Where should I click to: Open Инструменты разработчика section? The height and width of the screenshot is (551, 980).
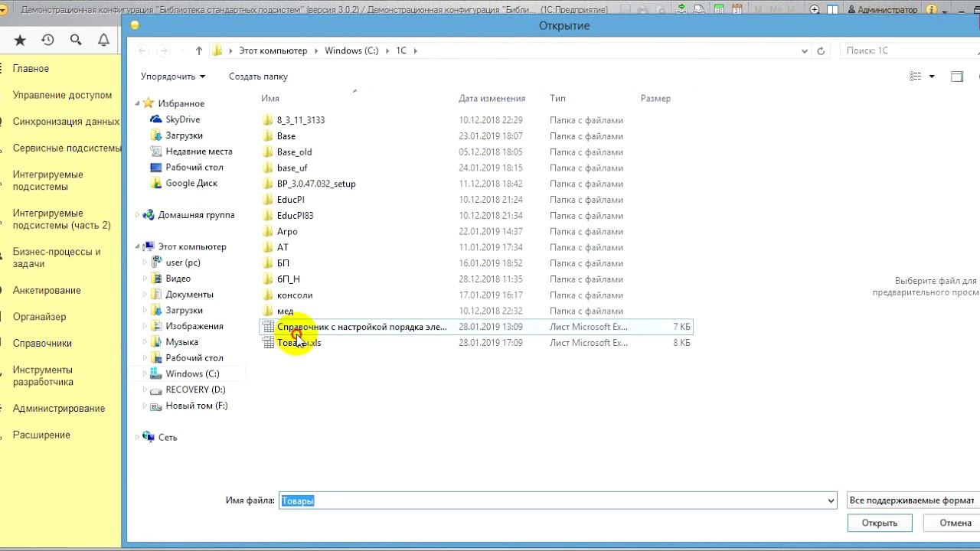(x=43, y=376)
